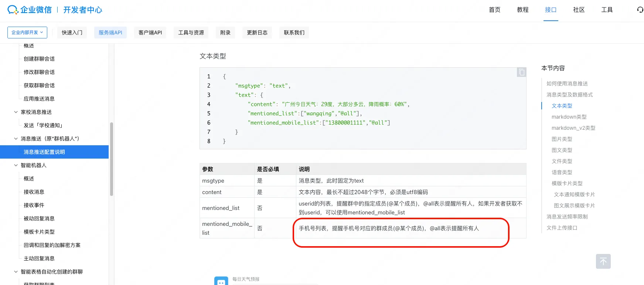Open the 每日天气预报 robot avatar
Viewport: 644px width, 285px height.
click(x=221, y=281)
